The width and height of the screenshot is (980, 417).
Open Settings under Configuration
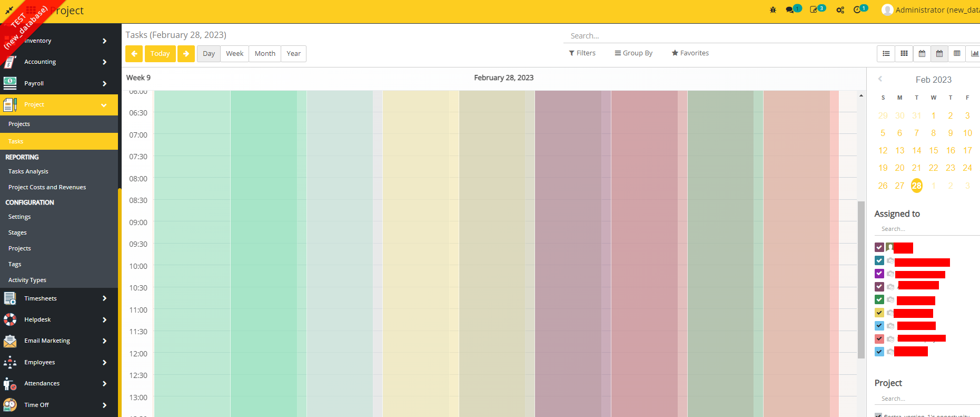pos(19,217)
